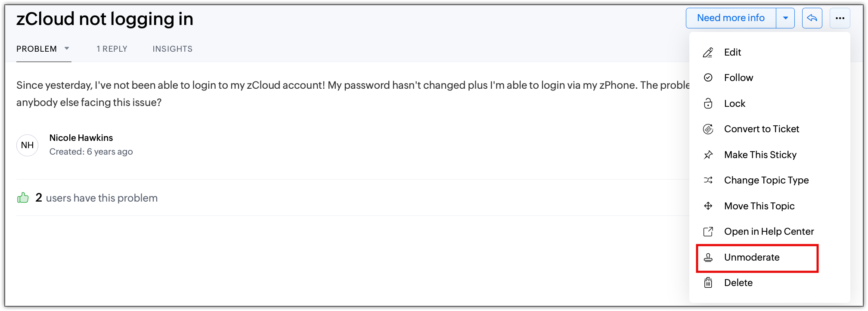The width and height of the screenshot is (868, 311).
Task: Open the PROBLEM tab dropdown arrow
Action: point(67,48)
